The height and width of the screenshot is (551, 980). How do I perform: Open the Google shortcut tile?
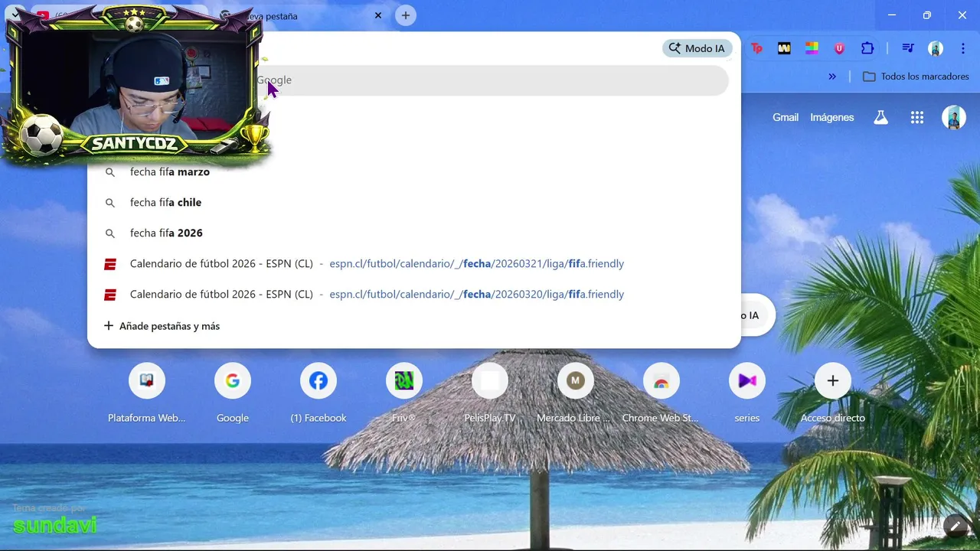click(233, 393)
